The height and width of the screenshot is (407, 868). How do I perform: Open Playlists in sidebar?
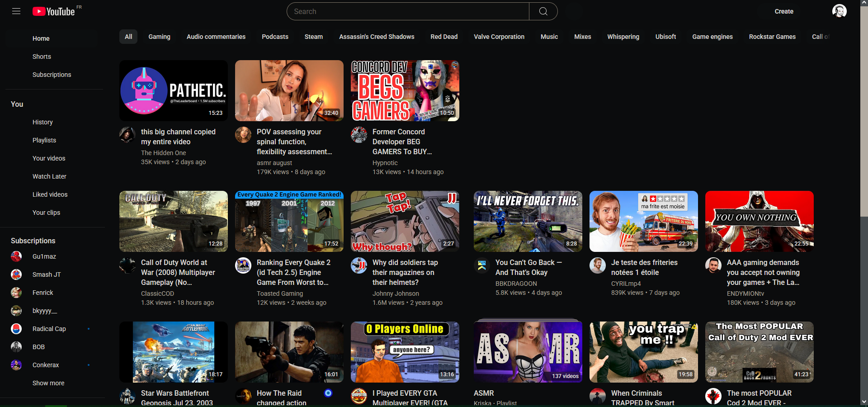[52, 140]
